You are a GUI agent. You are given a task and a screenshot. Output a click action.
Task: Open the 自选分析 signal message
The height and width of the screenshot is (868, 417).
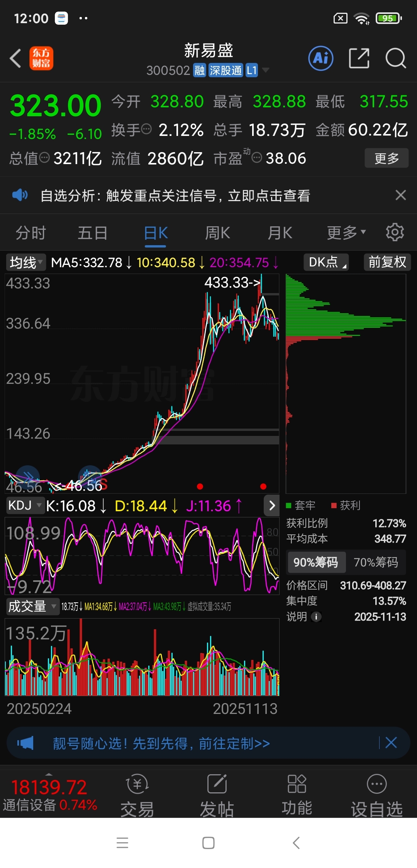175,195
